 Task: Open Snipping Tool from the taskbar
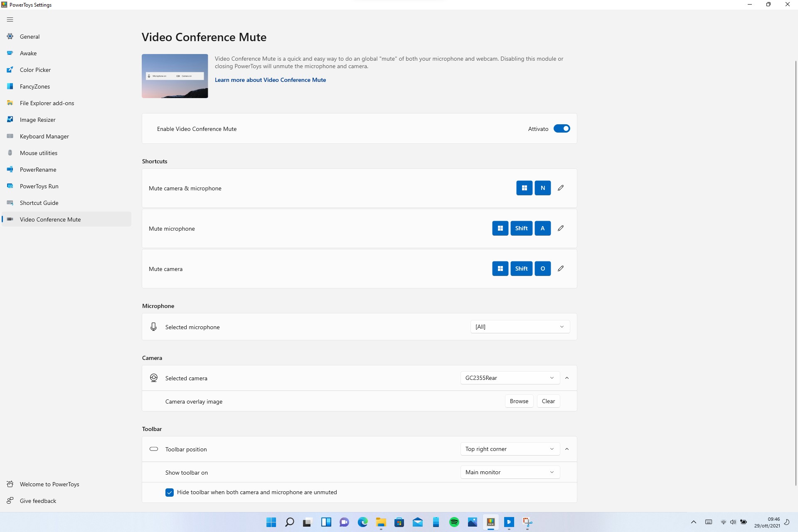tap(527, 522)
